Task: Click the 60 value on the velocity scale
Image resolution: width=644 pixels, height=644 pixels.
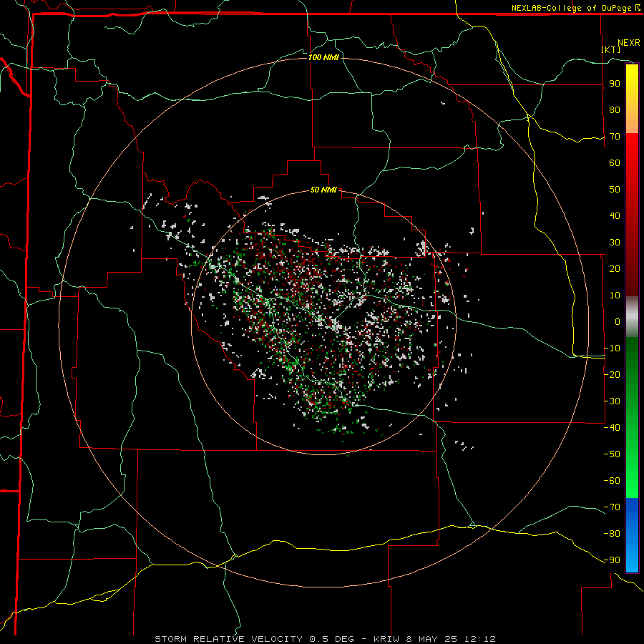Action: click(615, 163)
